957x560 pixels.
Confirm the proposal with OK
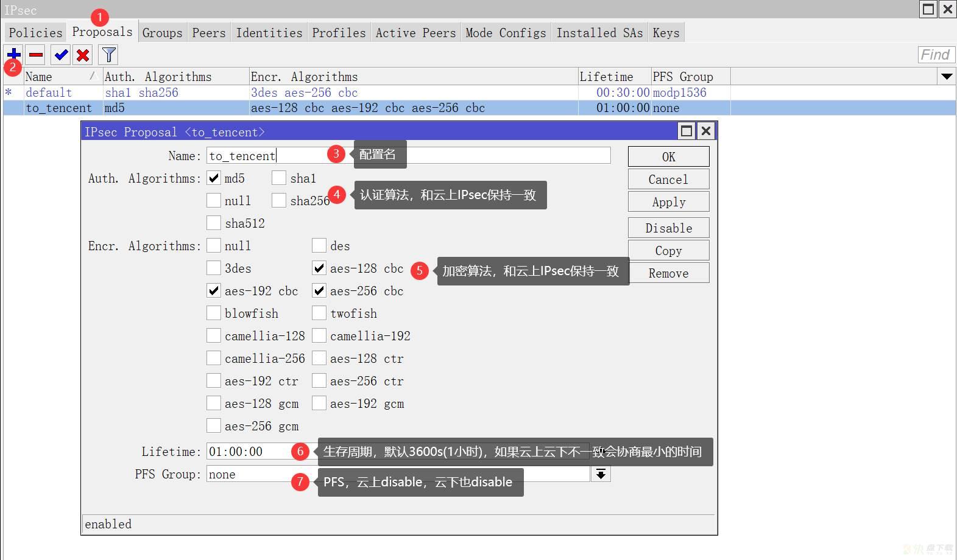coord(668,156)
